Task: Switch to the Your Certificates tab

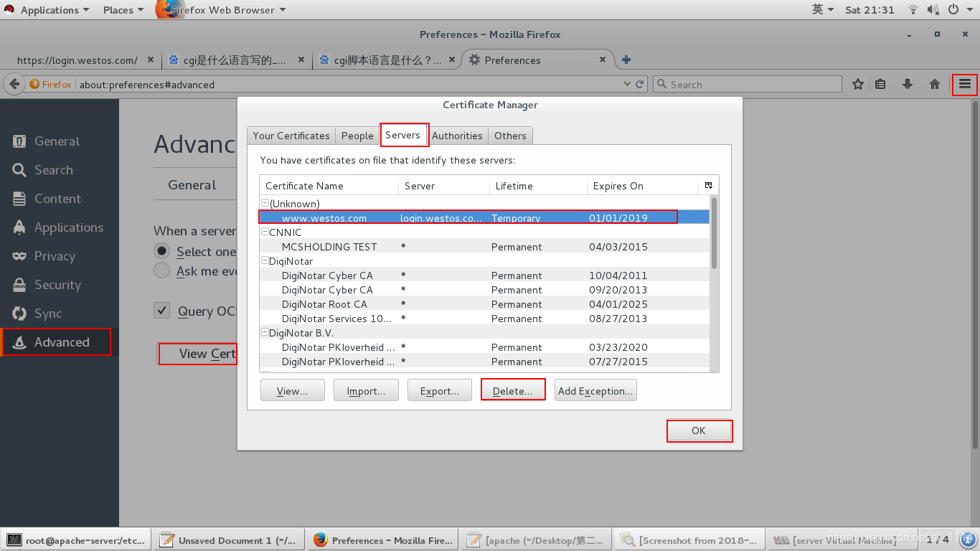Action: [x=291, y=136]
